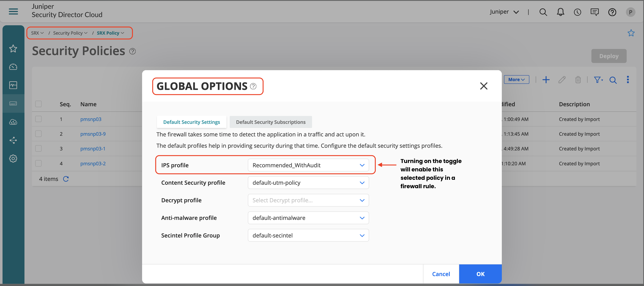644x286 pixels.
Task: Switch to Default Security Subscriptions tab
Action: tap(271, 122)
